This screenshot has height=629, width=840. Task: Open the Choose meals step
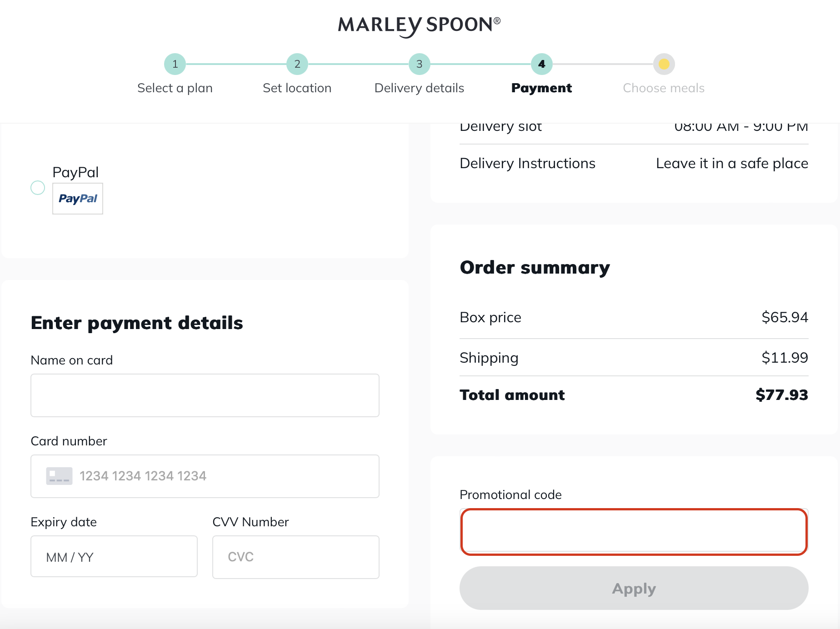pyautogui.click(x=663, y=88)
